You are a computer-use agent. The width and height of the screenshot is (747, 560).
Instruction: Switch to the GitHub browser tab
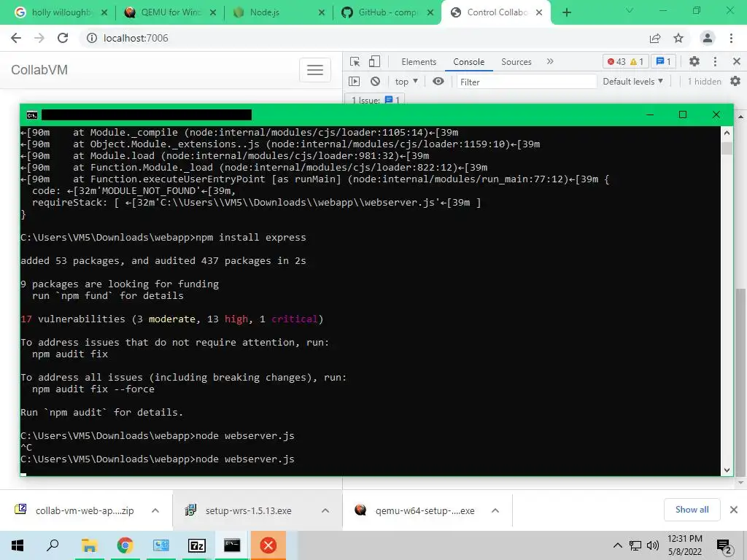tap(387, 12)
